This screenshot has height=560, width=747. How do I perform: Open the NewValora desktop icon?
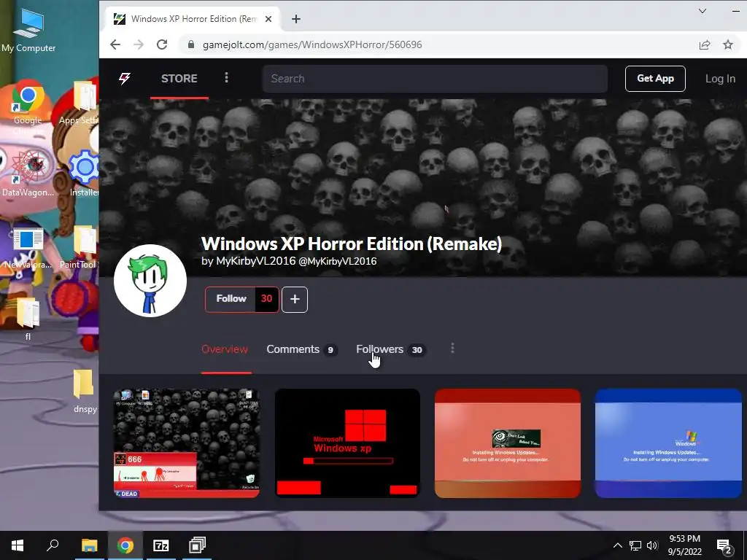[28, 248]
